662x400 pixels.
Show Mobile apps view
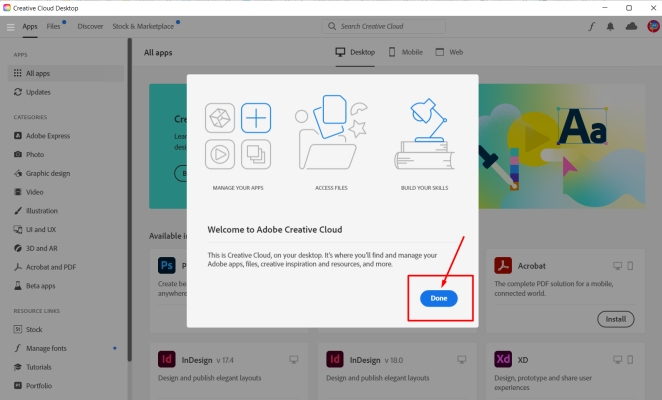coord(406,51)
